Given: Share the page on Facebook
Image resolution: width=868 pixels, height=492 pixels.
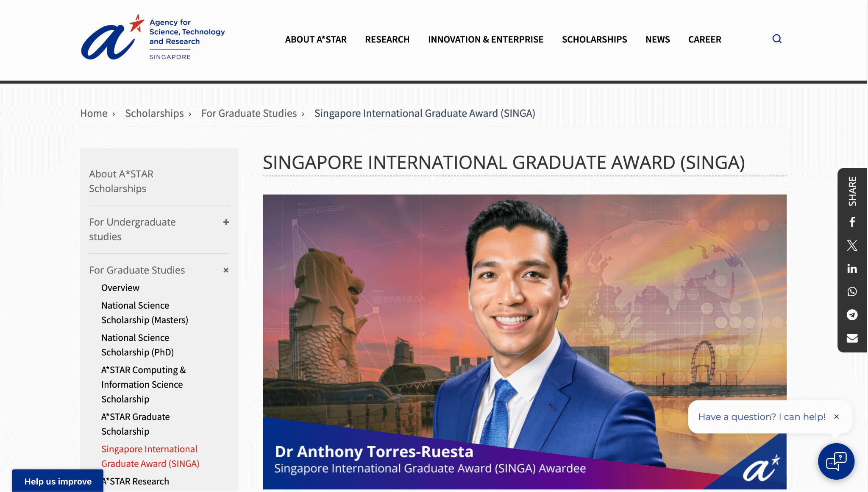Looking at the screenshot, I should pyautogui.click(x=852, y=221).
